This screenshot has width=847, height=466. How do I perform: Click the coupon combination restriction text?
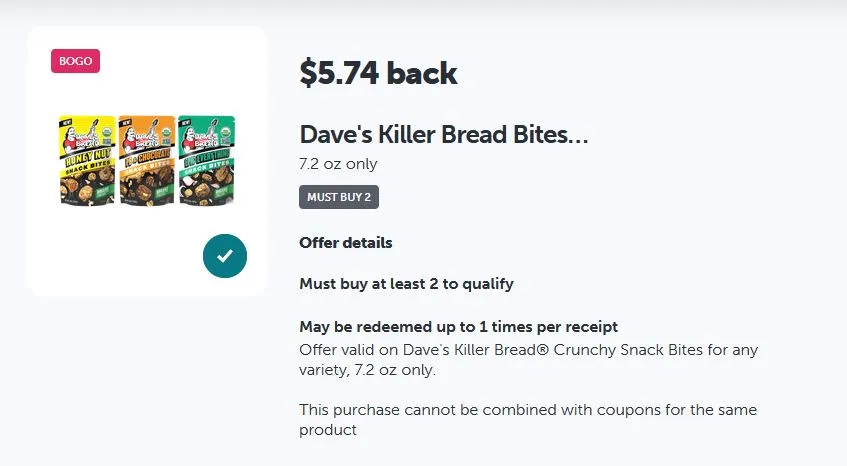tap(528, 420)
